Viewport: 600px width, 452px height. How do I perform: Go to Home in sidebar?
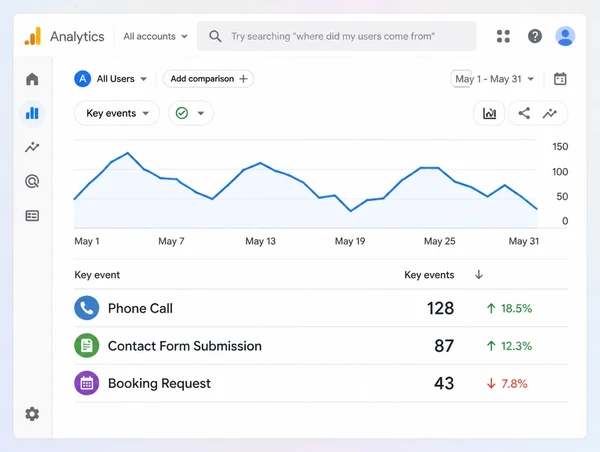[32, 79]
